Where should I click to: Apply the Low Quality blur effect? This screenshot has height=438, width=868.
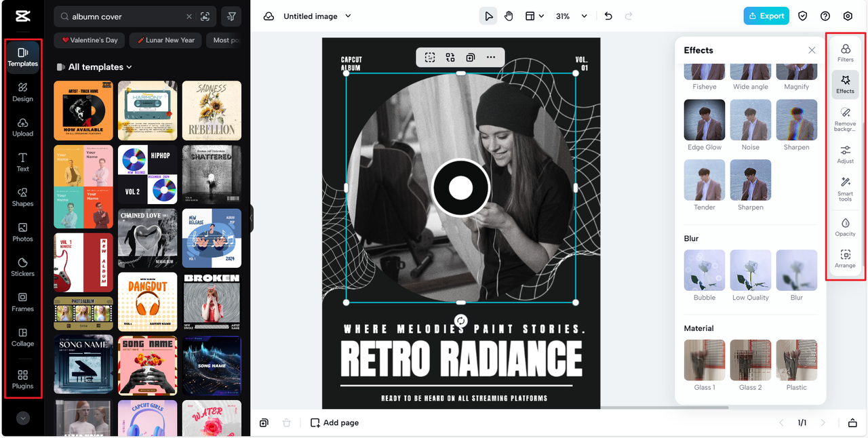(751, 271)
